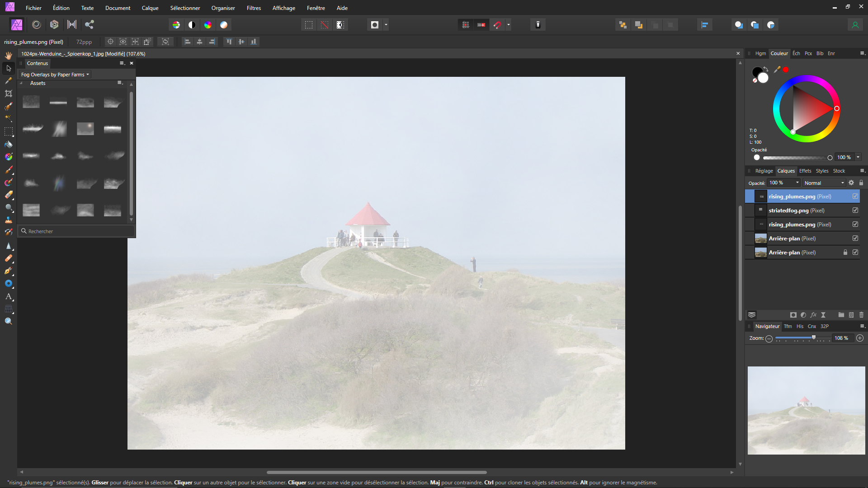This screenshot has height=488, width=868.
Task: Expand the layer opacity 100 % dropdown
Action: point(797,183)
